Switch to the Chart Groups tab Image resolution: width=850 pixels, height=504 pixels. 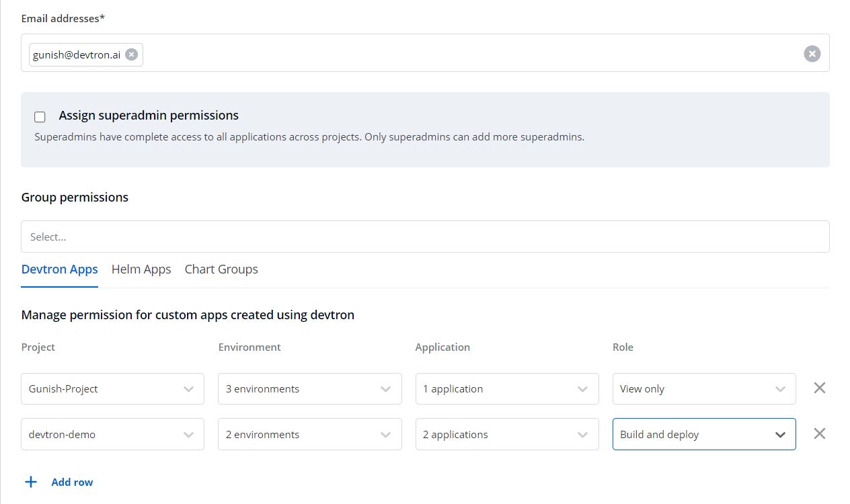[x=221, y=269]
